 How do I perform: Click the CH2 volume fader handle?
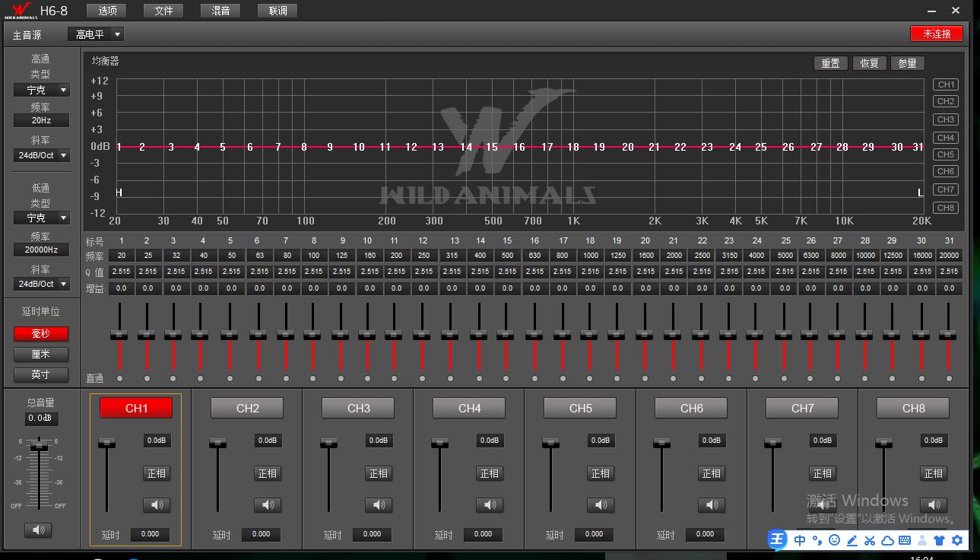coord(218,443)
